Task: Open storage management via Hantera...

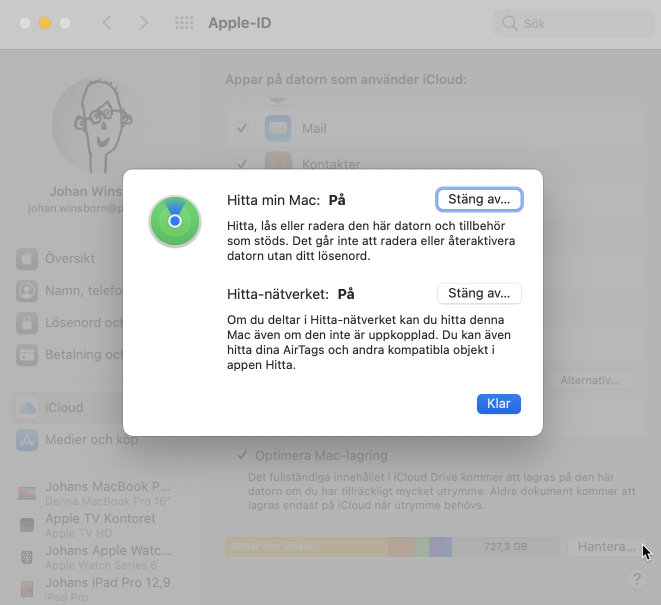Action: [606, 547]
